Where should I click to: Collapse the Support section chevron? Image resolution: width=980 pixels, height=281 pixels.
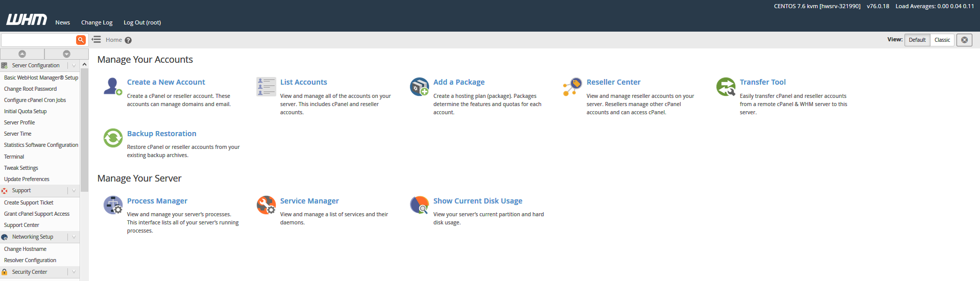(x=74, y=191)
